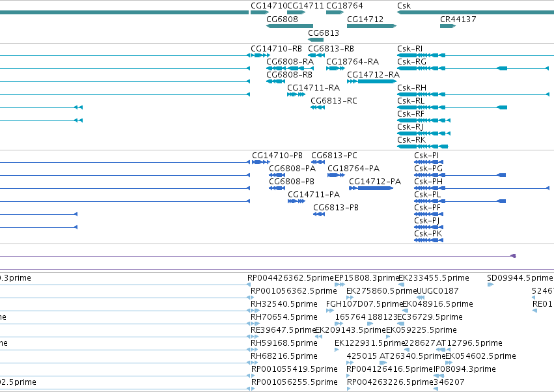Click EST EK048916.5prime
This screenshot has width=554, height=392.
point(437,304)
